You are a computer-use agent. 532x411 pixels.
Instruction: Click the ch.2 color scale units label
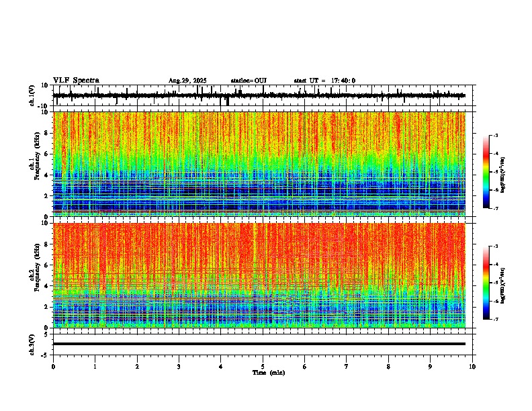coord(502,285)
